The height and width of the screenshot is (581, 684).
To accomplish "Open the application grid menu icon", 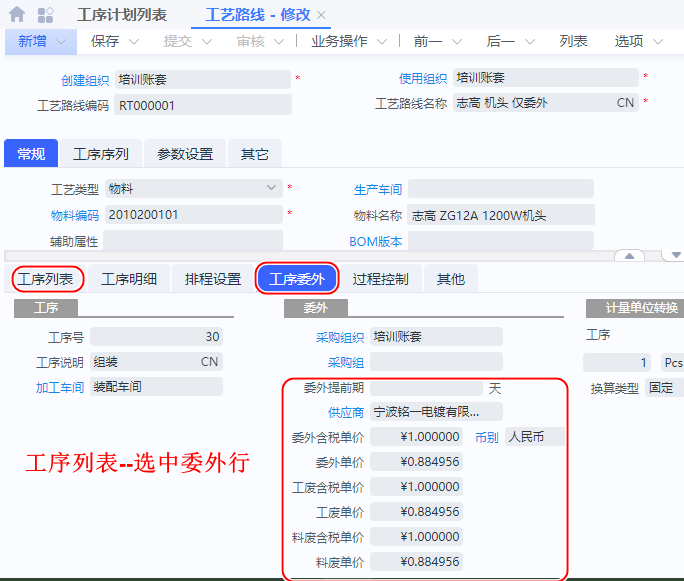I will click(45, 15).
